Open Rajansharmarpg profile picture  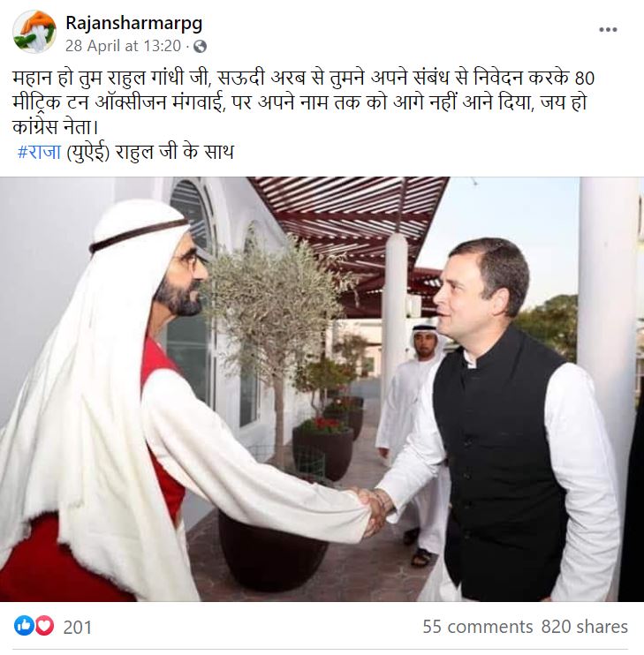click(x=34, y=32)
